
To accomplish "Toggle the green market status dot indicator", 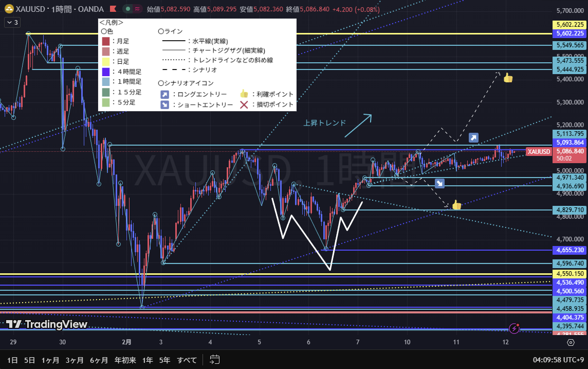I will [127, 9].
